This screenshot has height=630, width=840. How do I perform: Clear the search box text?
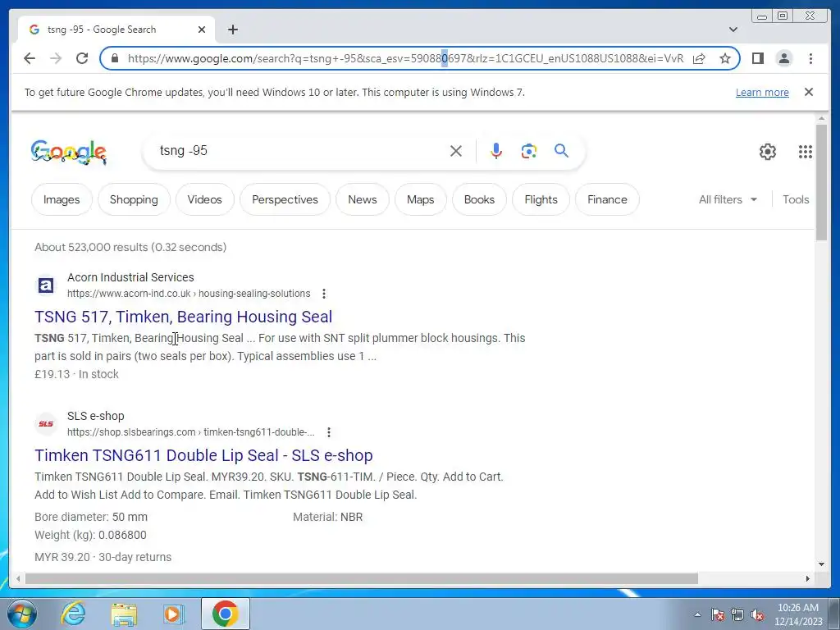tap(456, 151)
